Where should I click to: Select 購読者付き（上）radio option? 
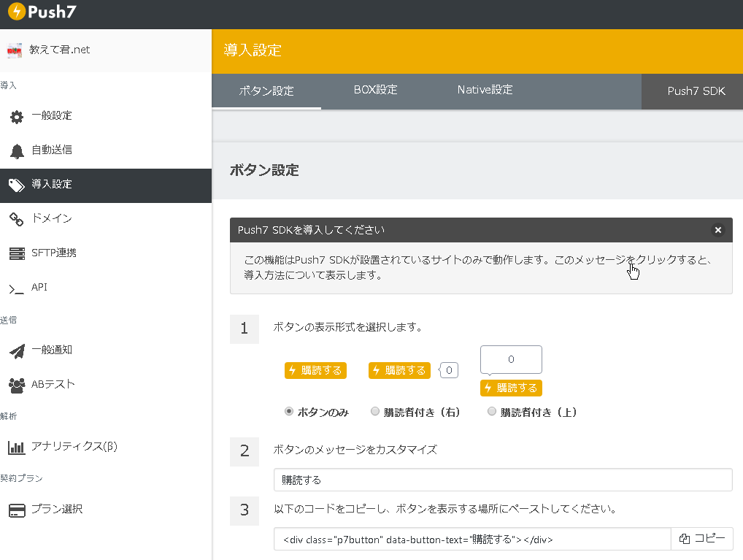tap(492, 411)
